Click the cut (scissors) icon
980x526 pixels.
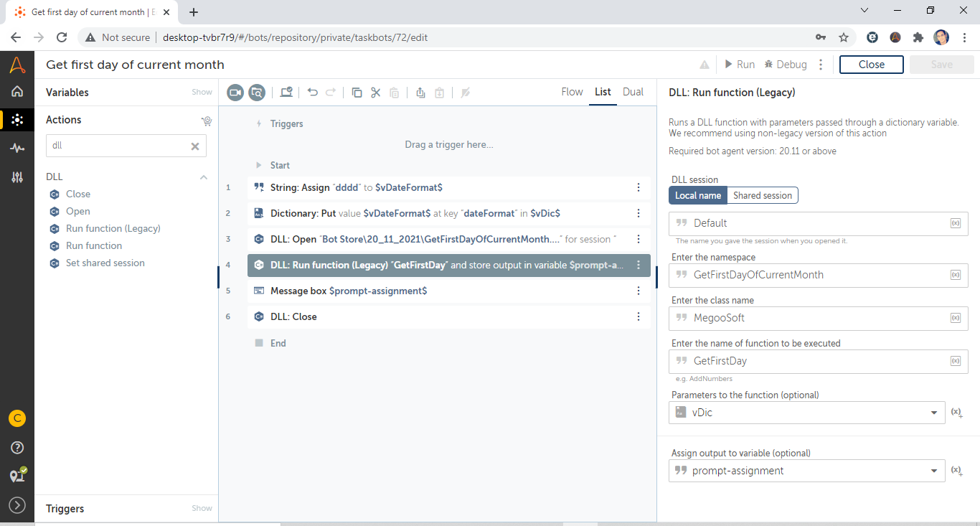pyautogui.click(x=375, y=92)
